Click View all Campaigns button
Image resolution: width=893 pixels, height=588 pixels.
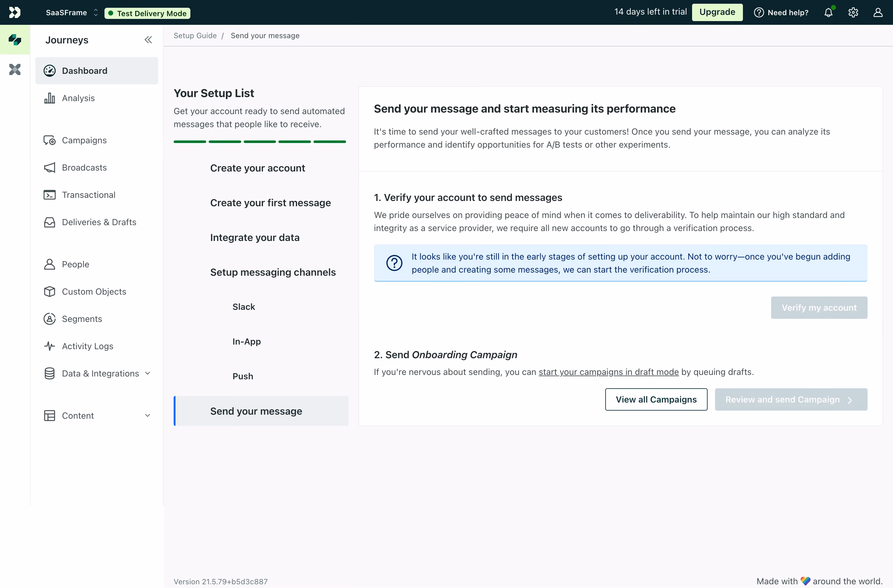[656, 399]
